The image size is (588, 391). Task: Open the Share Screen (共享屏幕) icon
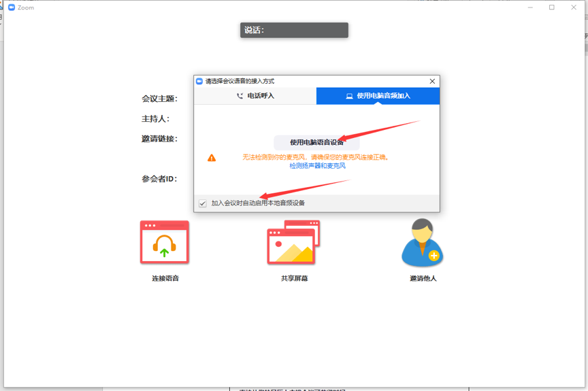[x=293, y=243]
